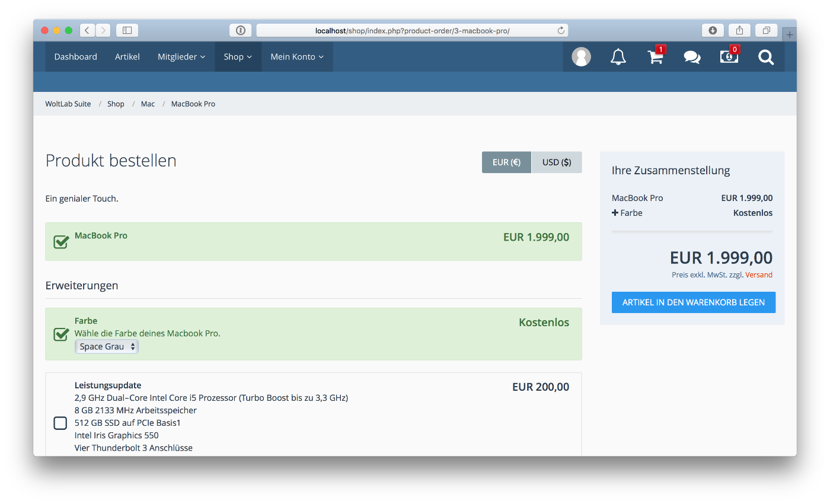
Task: Click the Safari address bar
Action: [409, 30]
